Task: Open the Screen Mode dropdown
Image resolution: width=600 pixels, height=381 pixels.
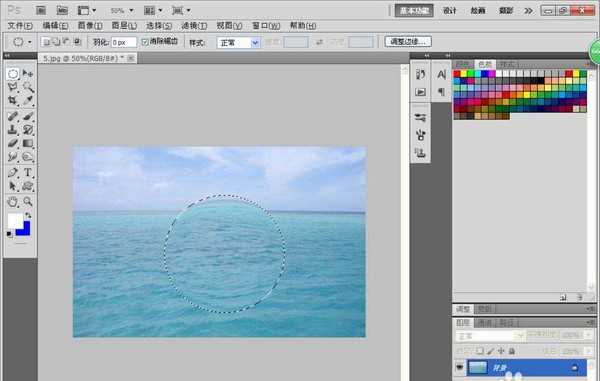Action: coord(181,11)
